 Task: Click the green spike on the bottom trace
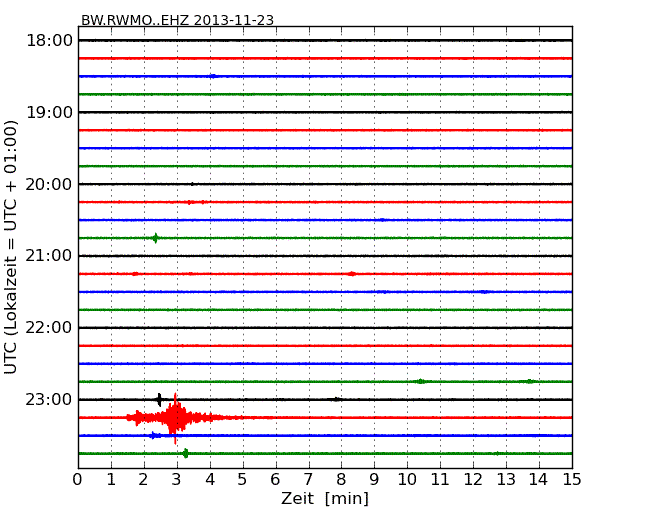point(185,453)
